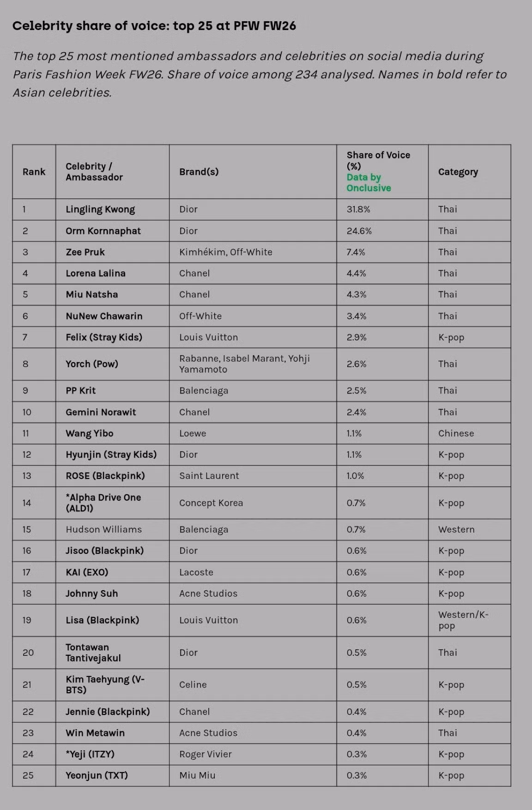This screenshot has height=810, width=532.
Task: Select Tontawan Tantivejakul name cell
Action: [93, 653]
